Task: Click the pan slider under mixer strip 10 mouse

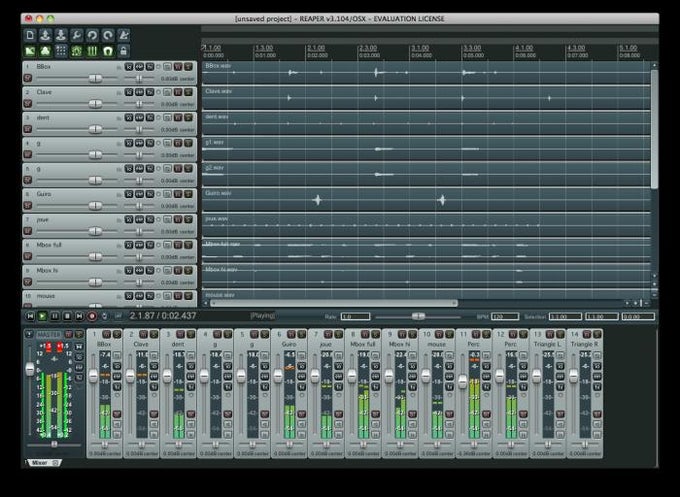Action: [437, 445]
